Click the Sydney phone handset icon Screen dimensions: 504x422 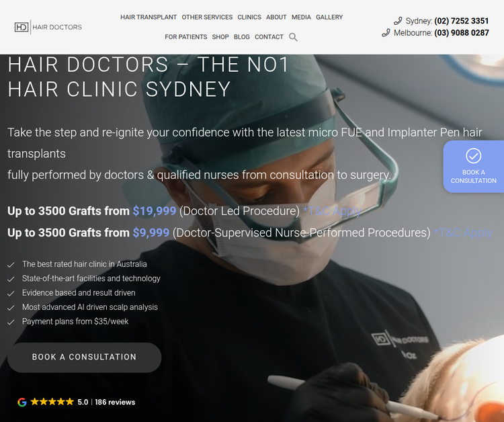(398, 21)
